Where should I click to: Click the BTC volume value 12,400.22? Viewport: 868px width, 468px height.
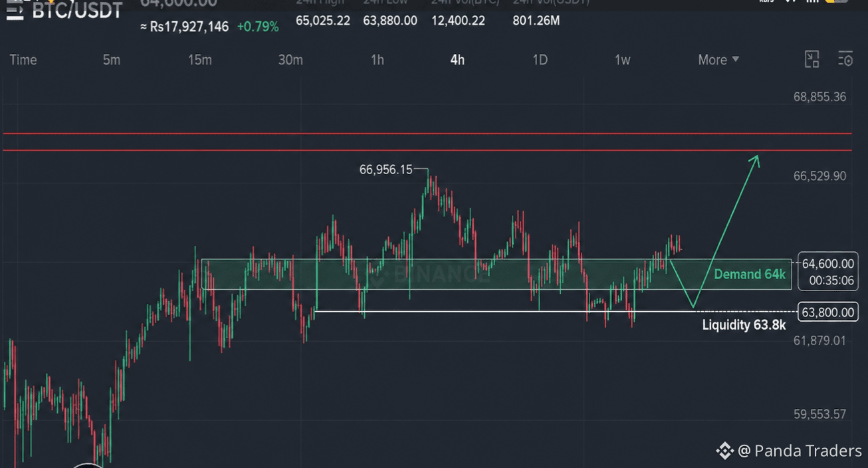point(458,21)
